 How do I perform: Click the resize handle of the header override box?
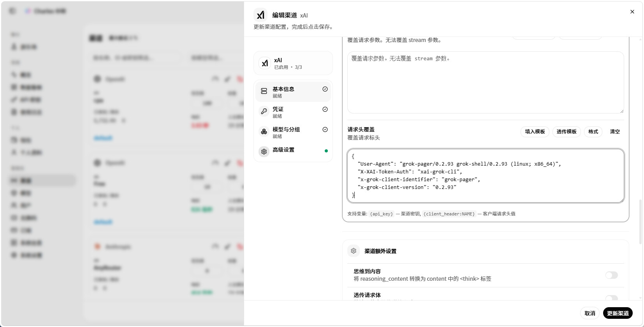[622, 200]
